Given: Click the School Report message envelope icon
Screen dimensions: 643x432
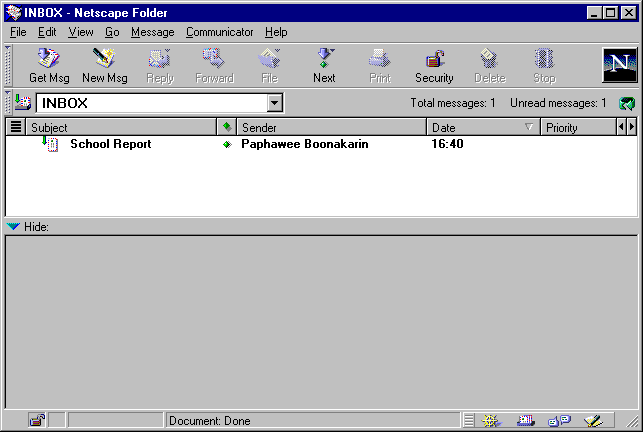Looking at the screenshot, I should tap(50, 144).
